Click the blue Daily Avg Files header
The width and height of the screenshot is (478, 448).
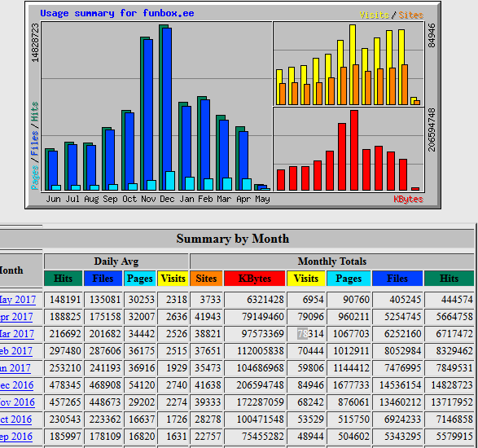(103, 279)
